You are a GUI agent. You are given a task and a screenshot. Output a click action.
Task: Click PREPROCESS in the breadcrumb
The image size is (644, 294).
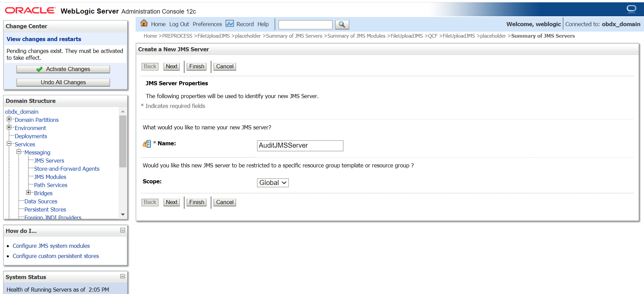pyautogui.click(x=177, y=36)
